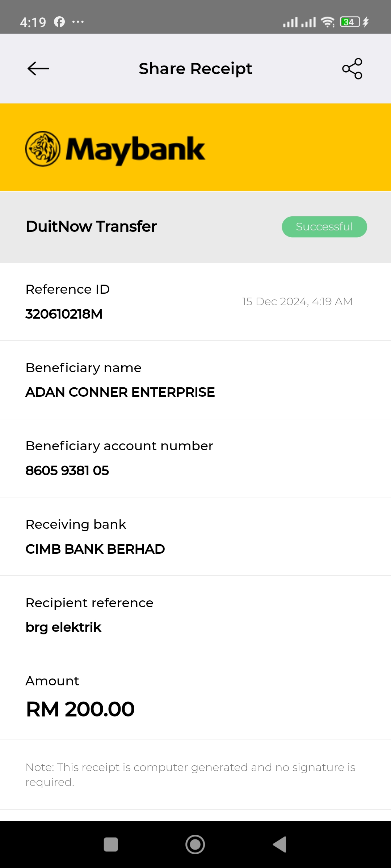Tap the Wi-Fi signal icon

pos(328,22)
